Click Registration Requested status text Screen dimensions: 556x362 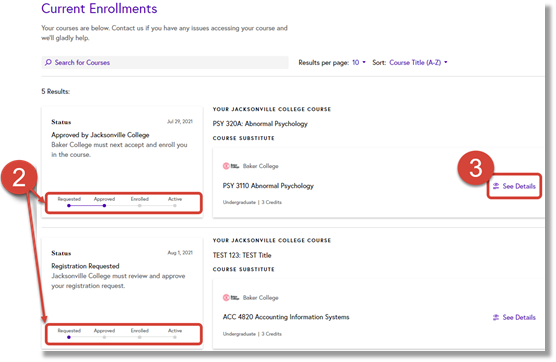85,266
